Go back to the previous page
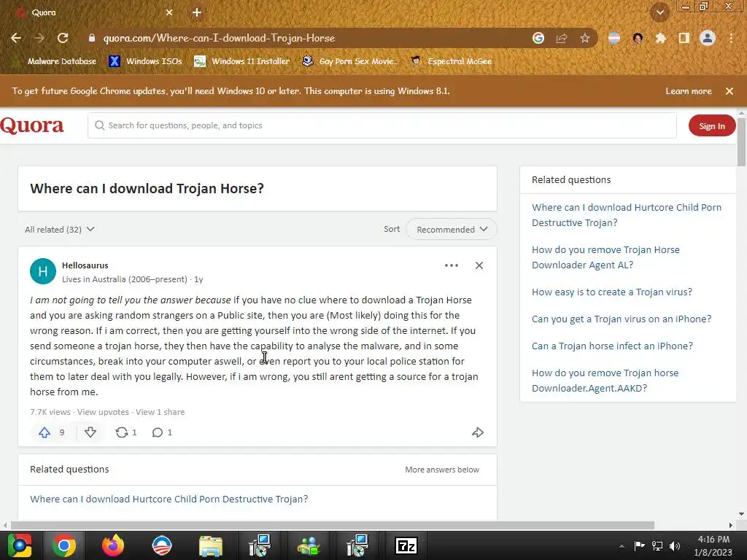 pos(16,38)
